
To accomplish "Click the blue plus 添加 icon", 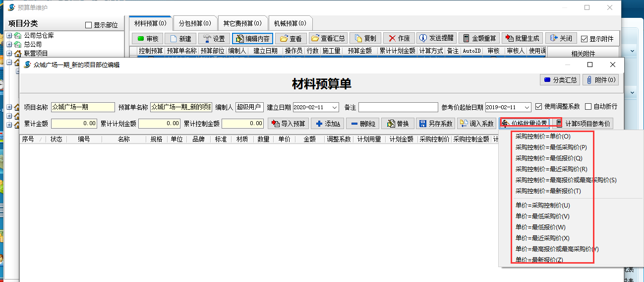I will pyautogui.click(x=319, y=124).
